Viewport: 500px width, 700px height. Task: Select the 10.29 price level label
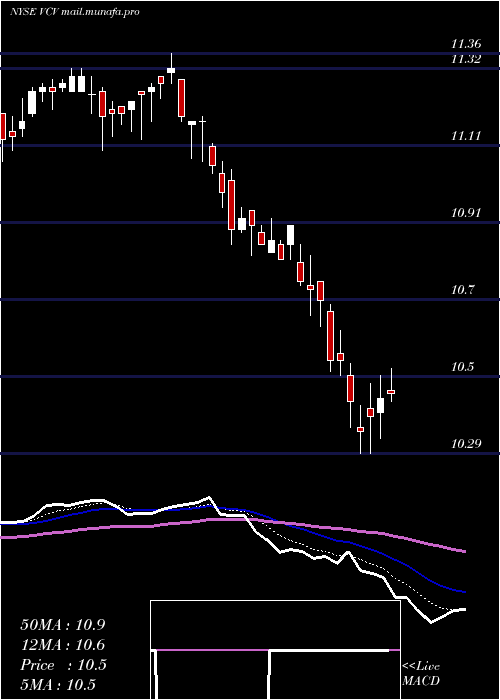(x=466, y=444)
